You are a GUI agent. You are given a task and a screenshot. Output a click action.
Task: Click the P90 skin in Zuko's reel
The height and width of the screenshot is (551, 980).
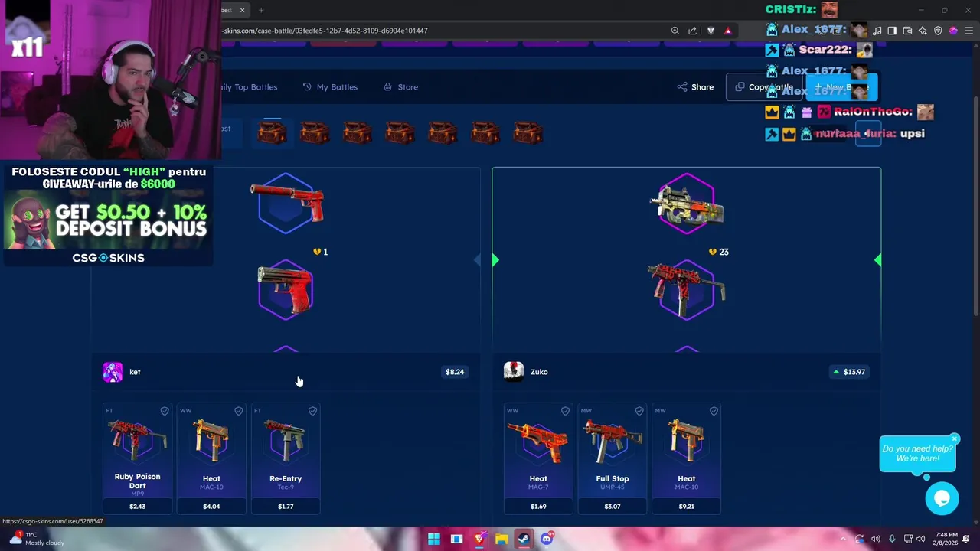(687, 205)
